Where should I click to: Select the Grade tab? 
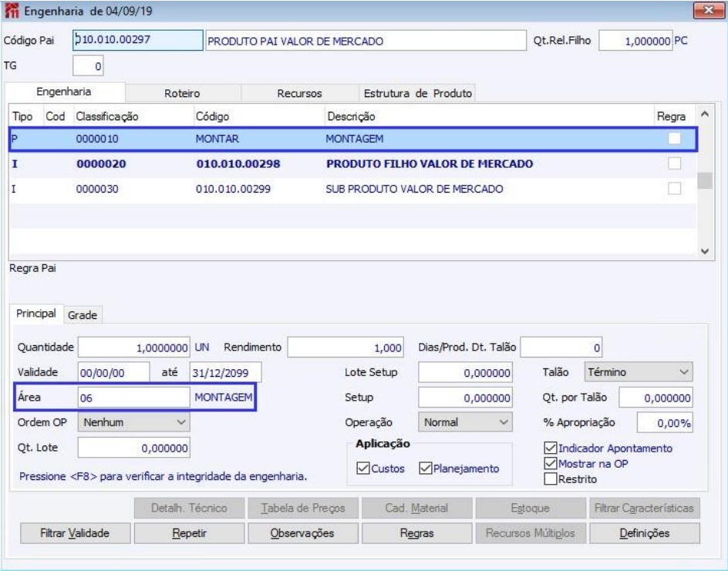coord(83,314)
